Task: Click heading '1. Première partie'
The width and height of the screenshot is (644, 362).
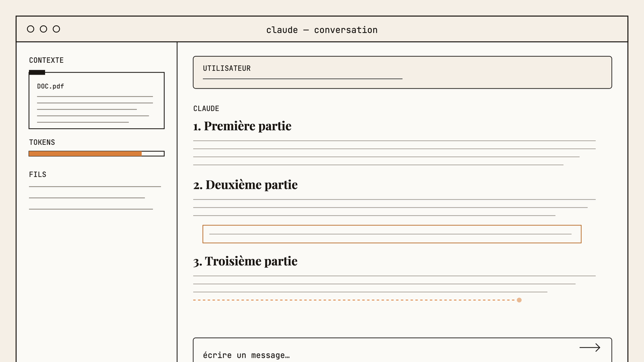Action: (242, 126)
